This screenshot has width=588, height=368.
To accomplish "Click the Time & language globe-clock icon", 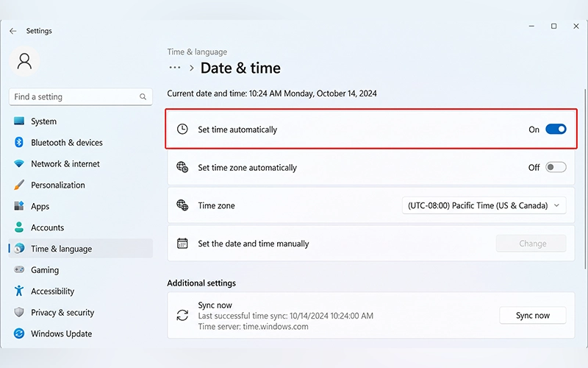I will tap(19, 248).
